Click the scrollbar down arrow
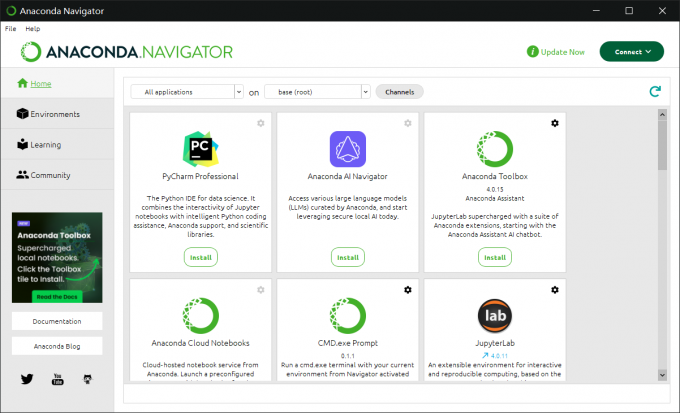Viewport: 680px width, 413px height. pyautogui.click(x=662, y=375)
